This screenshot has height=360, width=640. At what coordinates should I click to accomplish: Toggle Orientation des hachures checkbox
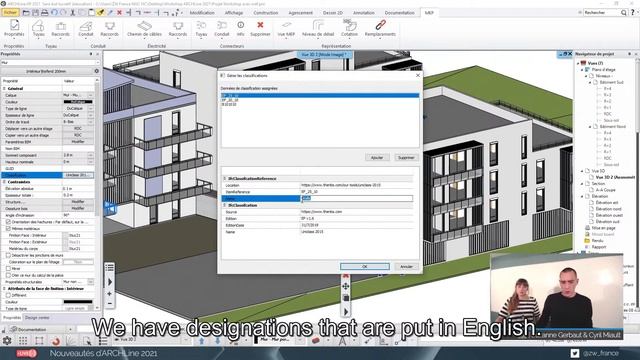point(8,222)
